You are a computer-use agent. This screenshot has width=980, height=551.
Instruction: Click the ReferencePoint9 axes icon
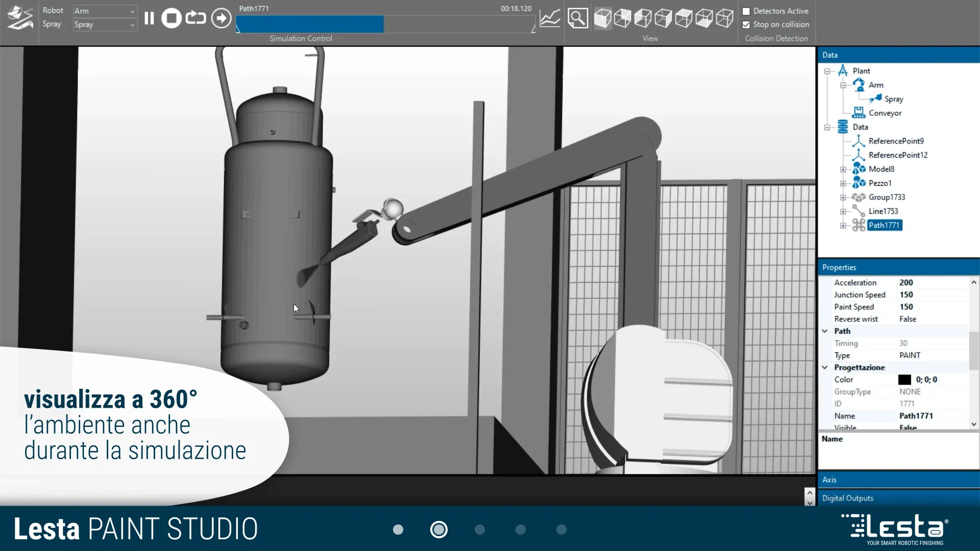coord(859,141)
